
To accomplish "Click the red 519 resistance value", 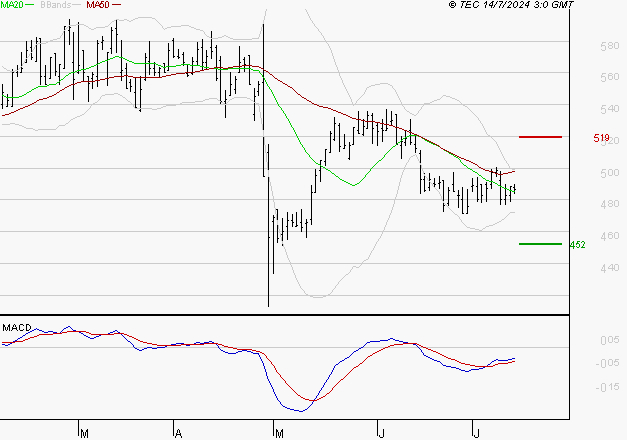I will pos(601,138).
